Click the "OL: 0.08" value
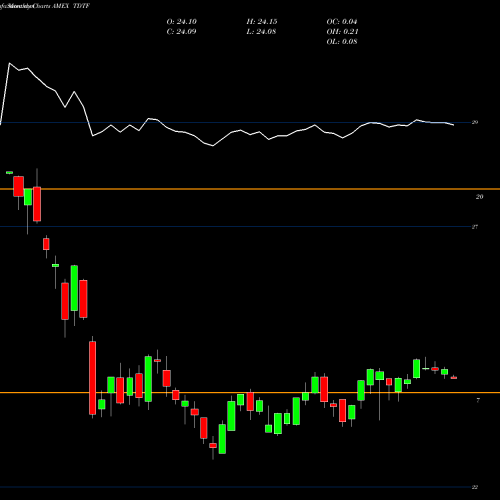This screenshot has height=500, width=500. tap(342, 42)
